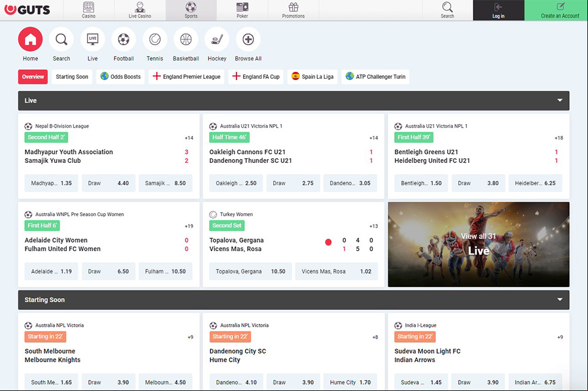Bet on Hume City at 1.70
The image size is (588, 391).
[350, 382]
